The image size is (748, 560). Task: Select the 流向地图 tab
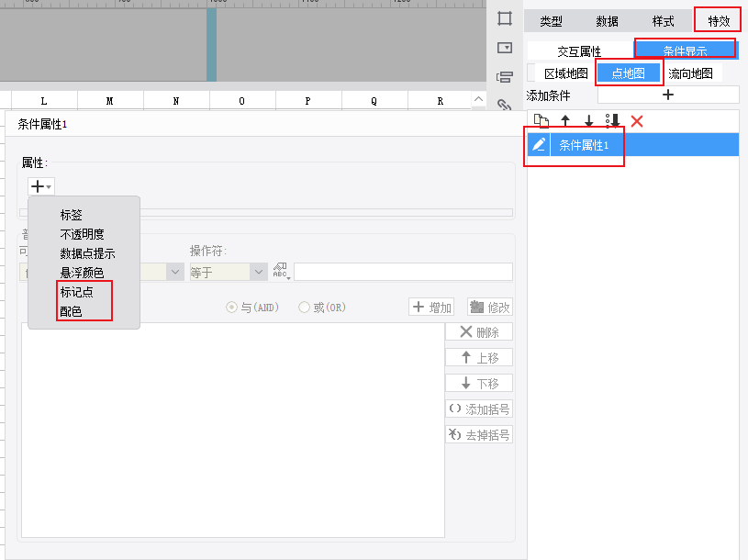point(690,73)
